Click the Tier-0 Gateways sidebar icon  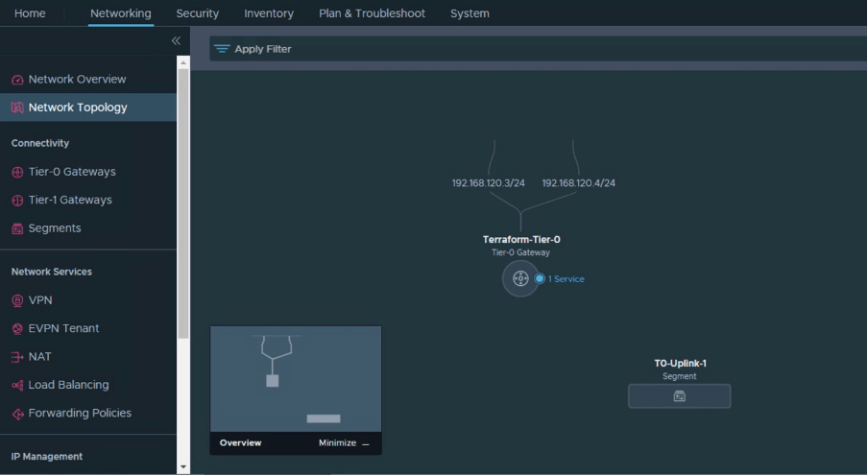17,172
